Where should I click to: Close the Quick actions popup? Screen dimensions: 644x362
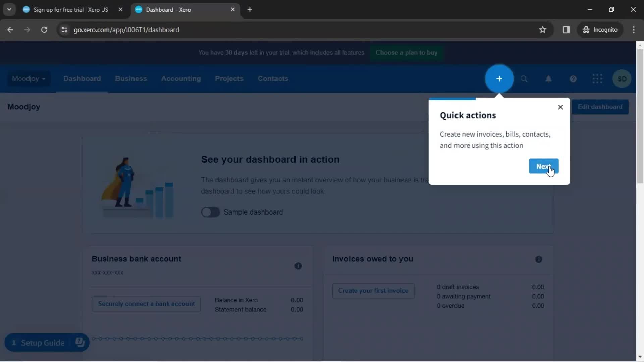(560, 107)
